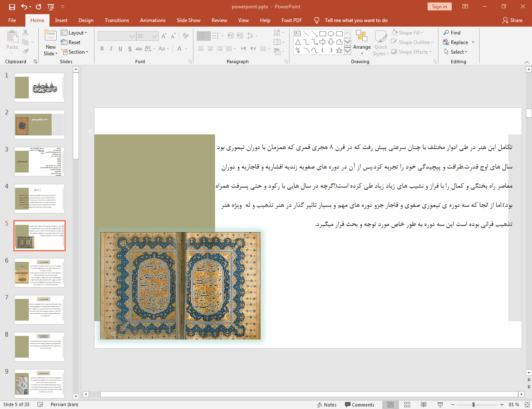This screenshot has height=409, width=532.
Task: Click Right-to-Left text direction icon
Action: (x=253, y=49)
